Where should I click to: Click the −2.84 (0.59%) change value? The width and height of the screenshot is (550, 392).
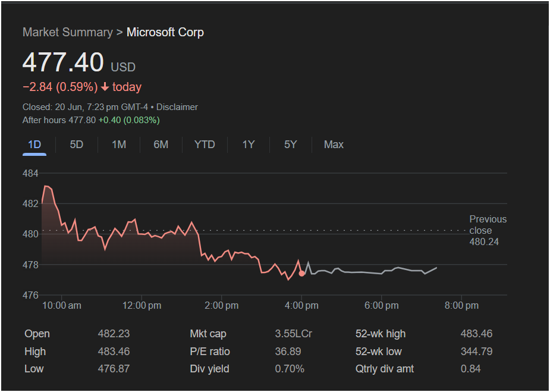pyautogui.click(x=60, y=87)
